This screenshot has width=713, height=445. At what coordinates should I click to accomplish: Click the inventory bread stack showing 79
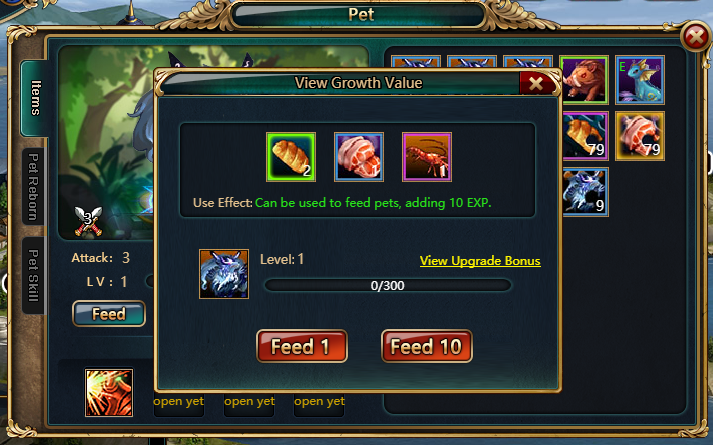pos(585,136)
